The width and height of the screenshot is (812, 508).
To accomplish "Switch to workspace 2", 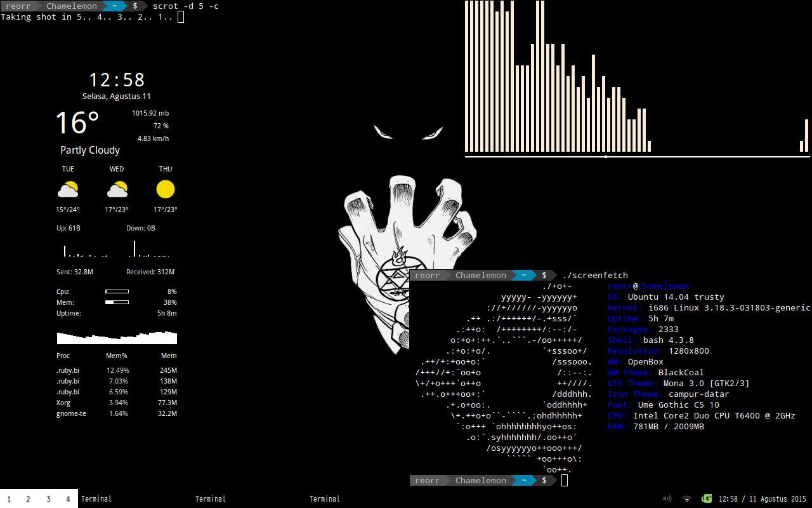I will tap(28, 499).
